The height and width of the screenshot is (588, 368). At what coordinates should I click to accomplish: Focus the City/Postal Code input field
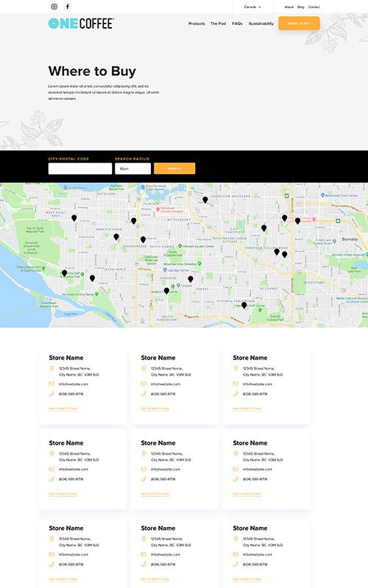click(x=80, y=168)
